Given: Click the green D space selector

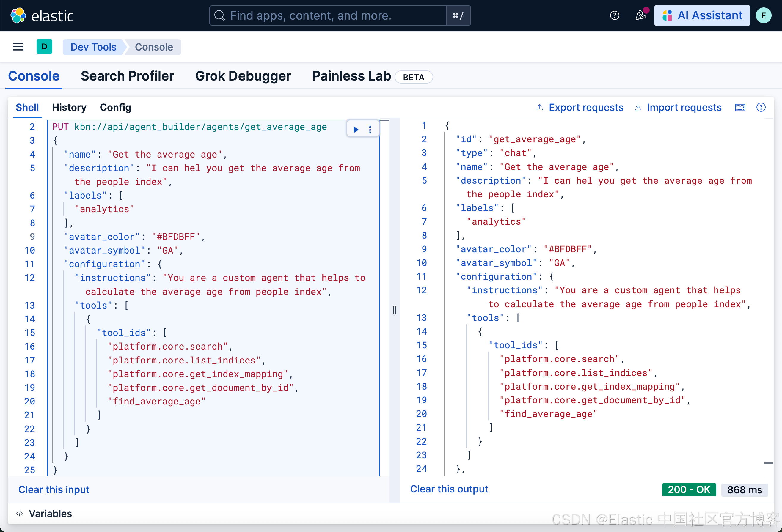Looking at the screenshot, I should [x=44, y=47].
